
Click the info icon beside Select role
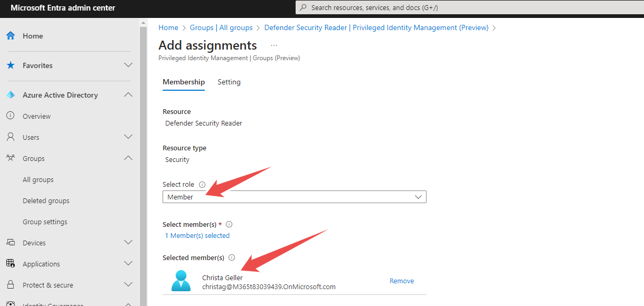[202, 185]
